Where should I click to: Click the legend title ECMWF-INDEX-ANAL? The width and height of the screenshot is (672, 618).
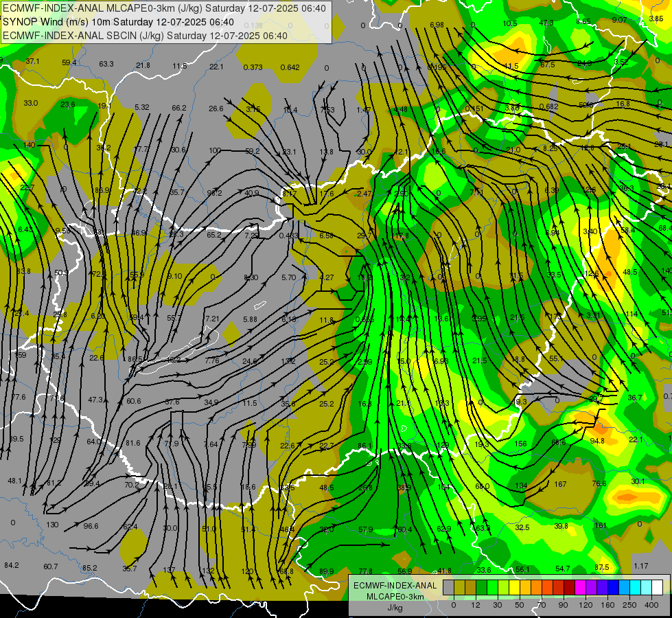pyautogui.click(x=395, y=586)
